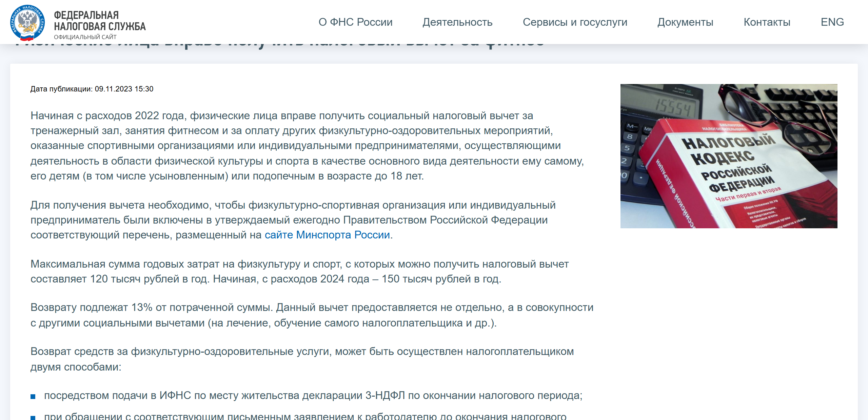
Task: Click the paragraph starting Начиная с расходов 2022
Action: [307, 146]
